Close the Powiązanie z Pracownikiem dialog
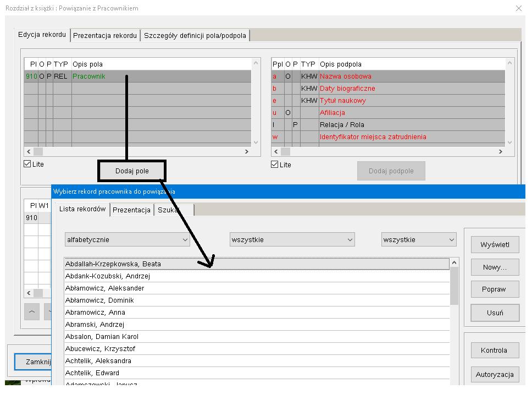The image size is (532, 394). point(519,8)
